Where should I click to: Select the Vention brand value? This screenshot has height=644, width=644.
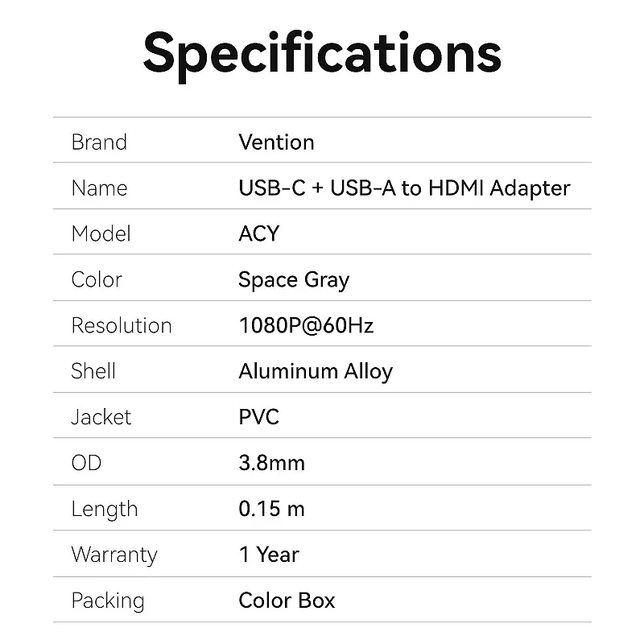click(x=276, y=142)
